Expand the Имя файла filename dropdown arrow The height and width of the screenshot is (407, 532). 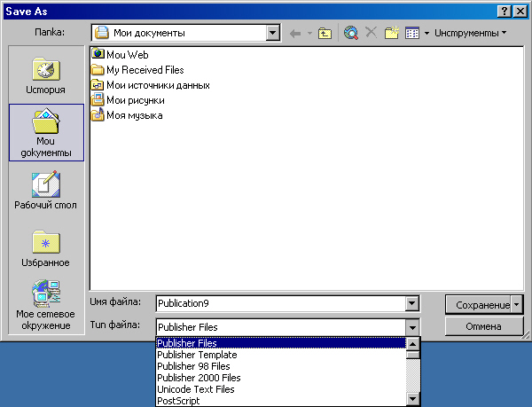(x=411, y=303)
